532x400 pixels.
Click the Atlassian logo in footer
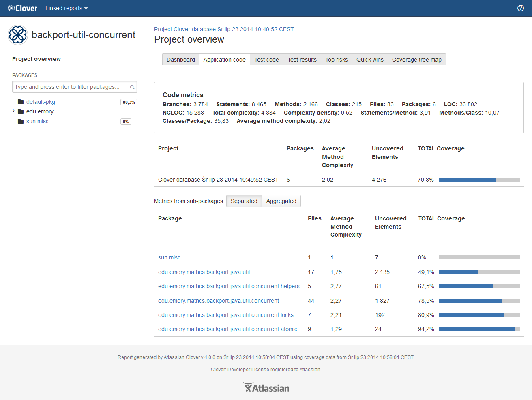click(x=266, y=388)
